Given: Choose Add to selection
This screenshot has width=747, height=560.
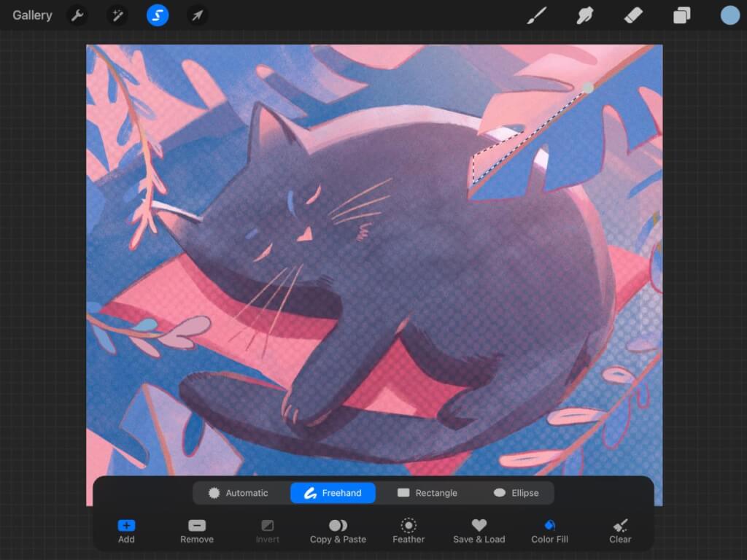Looking at the screenshot, I should tap(126, 531).
